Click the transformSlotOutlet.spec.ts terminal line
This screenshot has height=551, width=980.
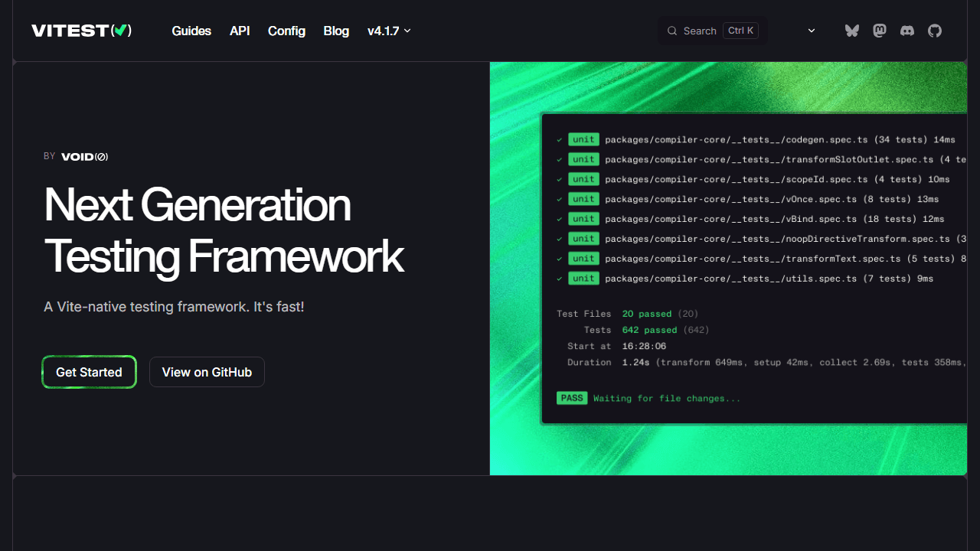pos(762,160)
